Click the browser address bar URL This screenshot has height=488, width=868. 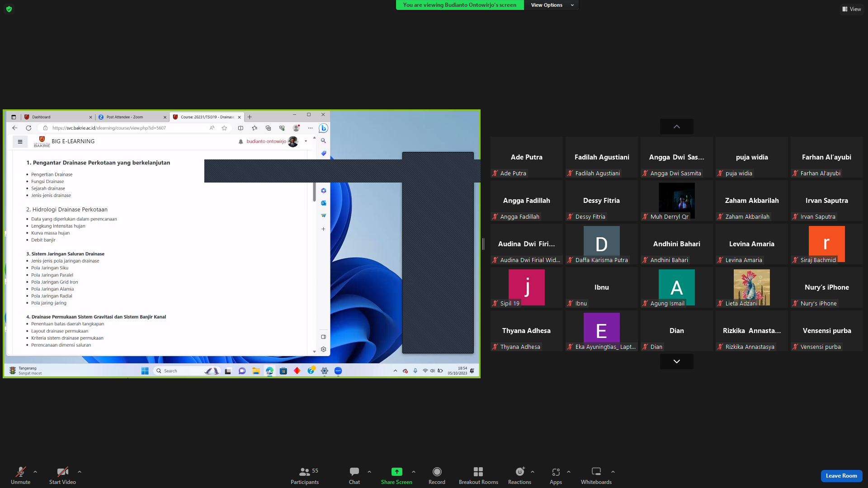coord(109,128)
